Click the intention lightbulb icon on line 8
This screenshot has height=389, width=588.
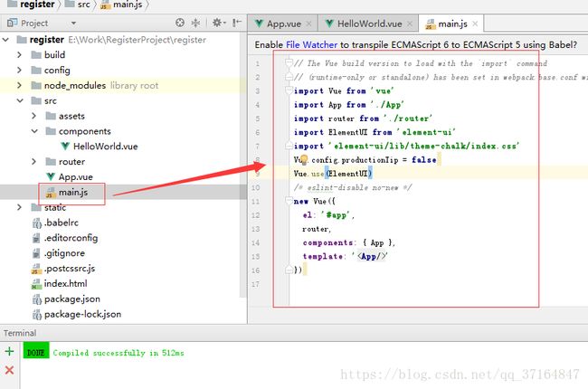[x=304, y=160]
